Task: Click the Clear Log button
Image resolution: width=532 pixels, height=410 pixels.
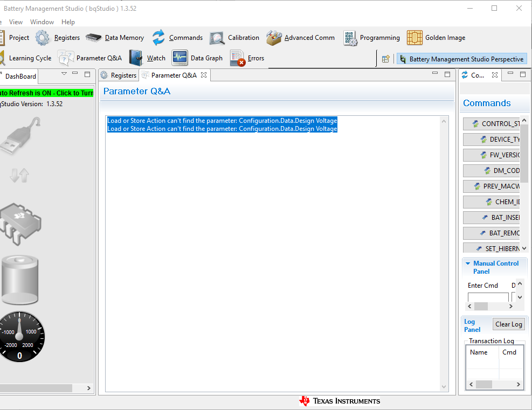Action: coord(509,324)
